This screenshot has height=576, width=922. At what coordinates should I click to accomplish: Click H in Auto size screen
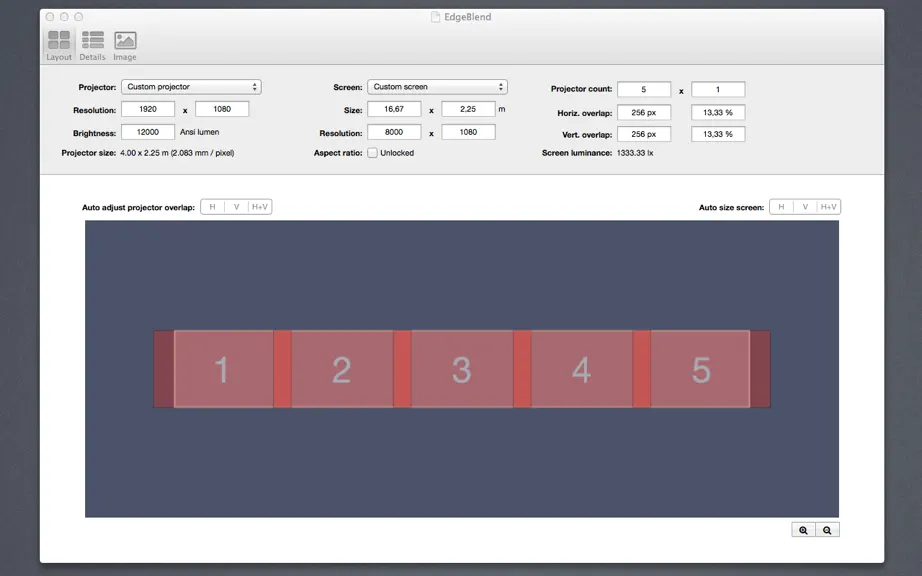[x=781, y=207]
